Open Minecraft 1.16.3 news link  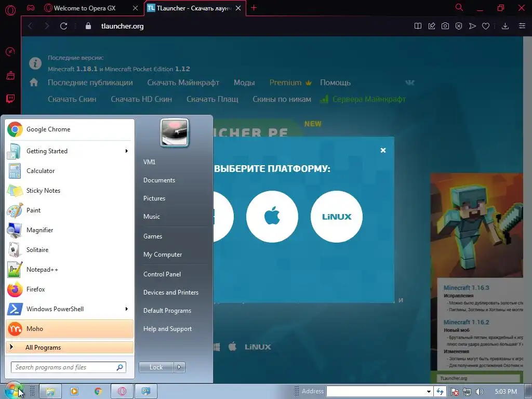point(466,288)
